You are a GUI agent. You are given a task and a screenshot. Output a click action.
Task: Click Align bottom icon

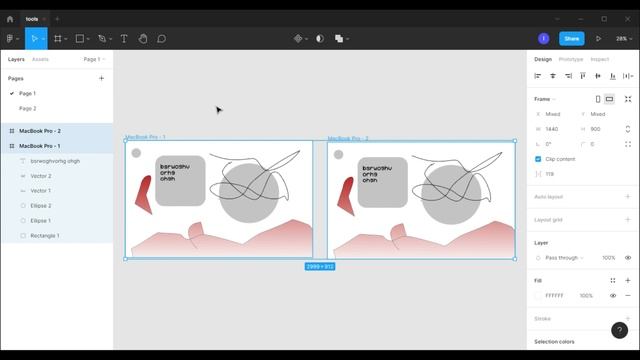pyautogui.click(x=613, y=76)
